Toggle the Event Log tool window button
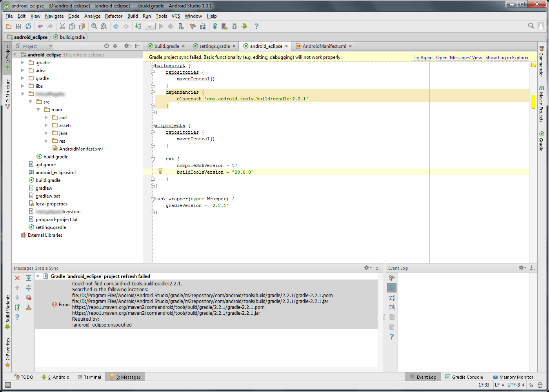549x392 pixels. pos(423,377)
